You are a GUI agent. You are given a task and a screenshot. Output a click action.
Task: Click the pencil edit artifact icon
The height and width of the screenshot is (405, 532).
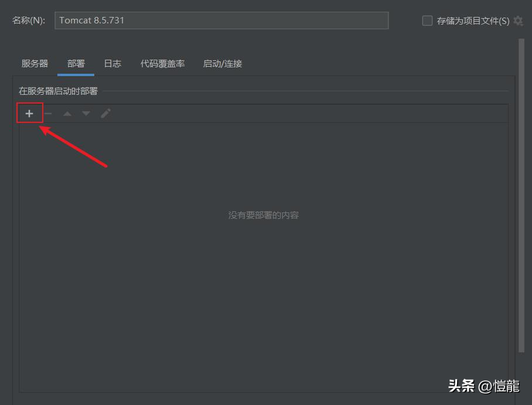tap(105, 114)
